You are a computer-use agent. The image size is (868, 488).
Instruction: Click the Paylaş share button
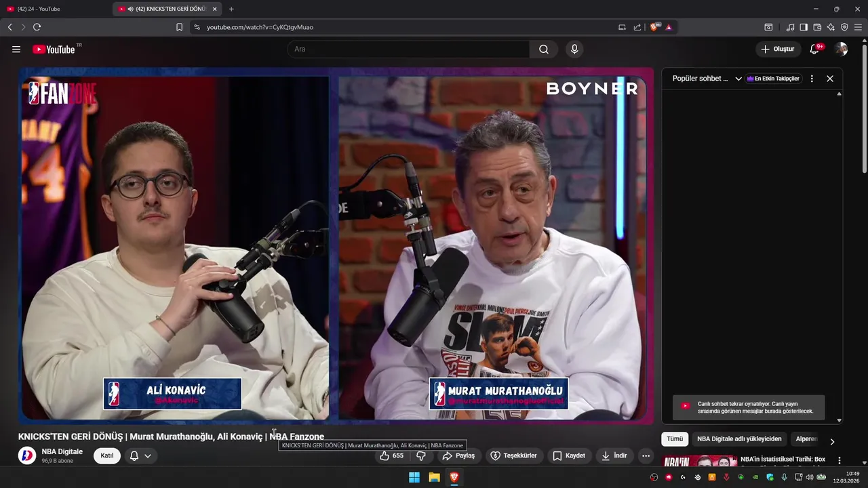tap(458, 455)
